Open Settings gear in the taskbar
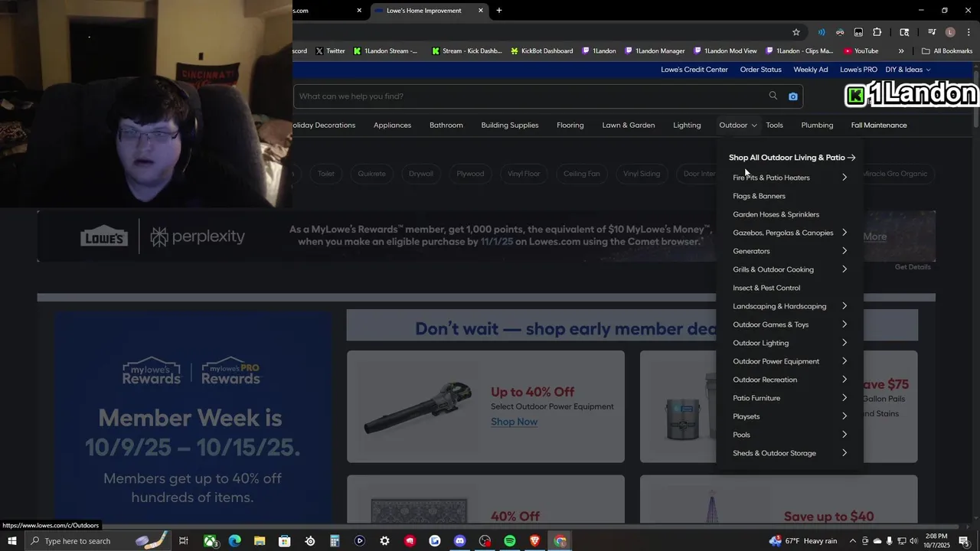 [384, 541]
